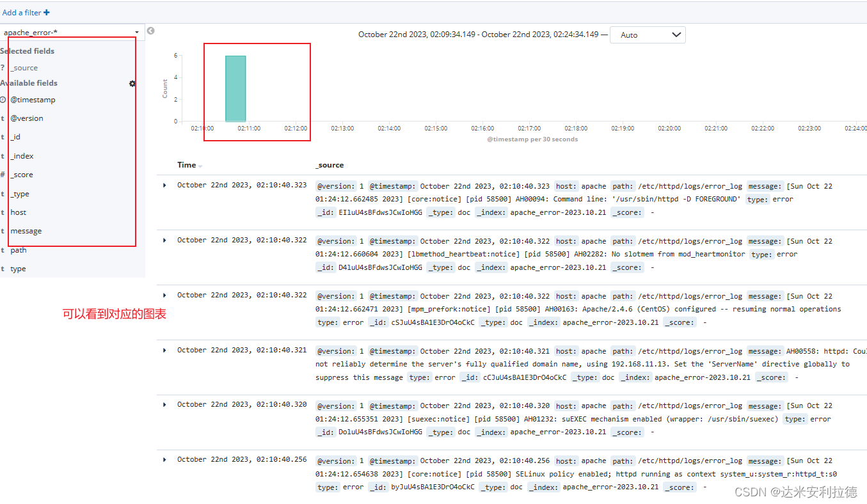Screen dimensions: 867x504
Task: Expand the No slotmem from mod_heartmonitor row
Action: 164,240
